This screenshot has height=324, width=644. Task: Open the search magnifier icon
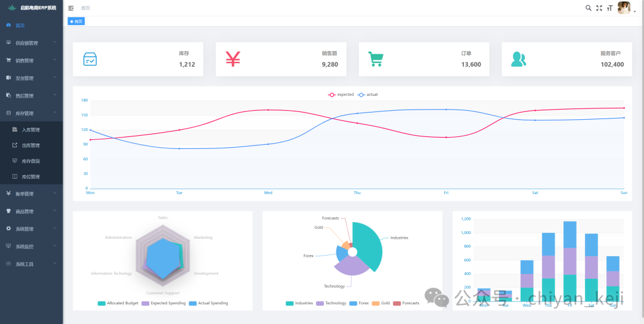(x=588, y=8)
